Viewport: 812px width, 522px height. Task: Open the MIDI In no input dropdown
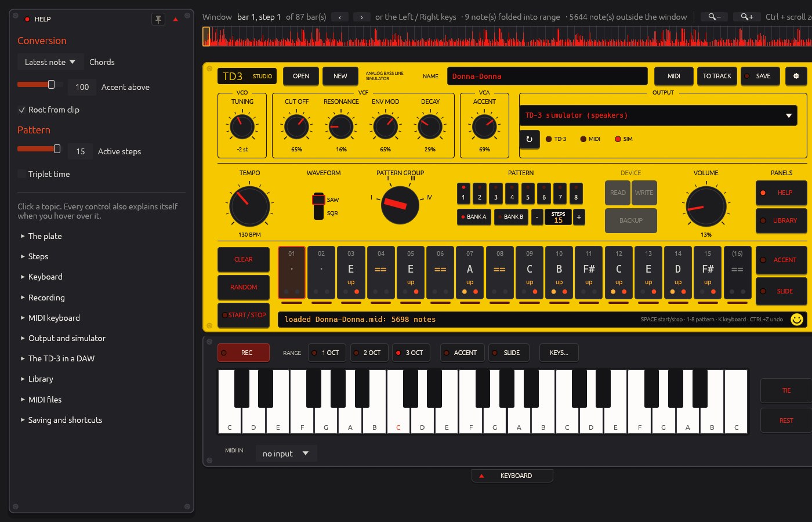(286, 454)
